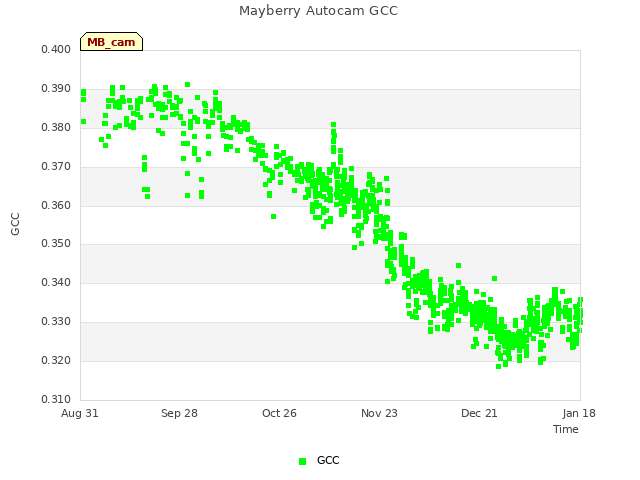The width and height of the screenshot is (640, 480).
Task: Click the 0.400 y-axis label
Action: click(x=56, y=49)
